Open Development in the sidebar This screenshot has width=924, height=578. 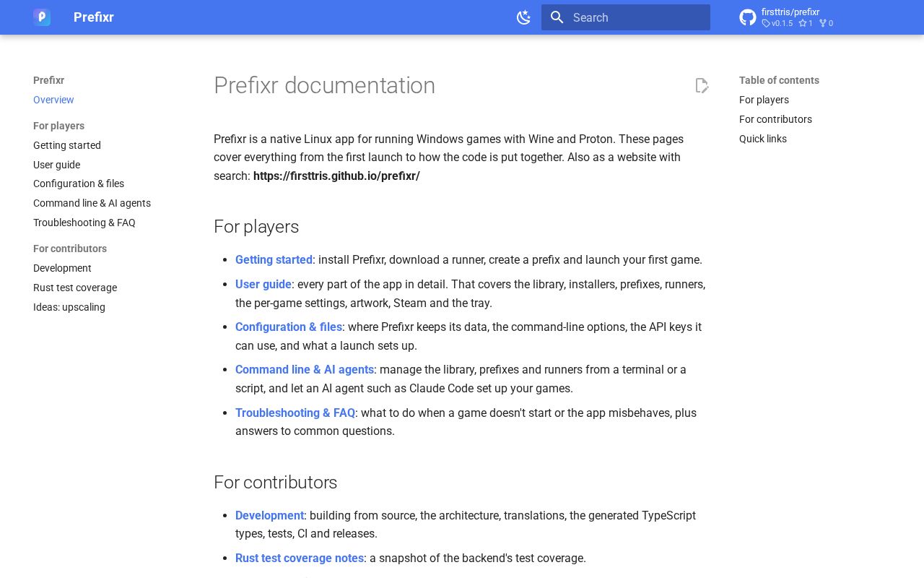pos(62,268)
